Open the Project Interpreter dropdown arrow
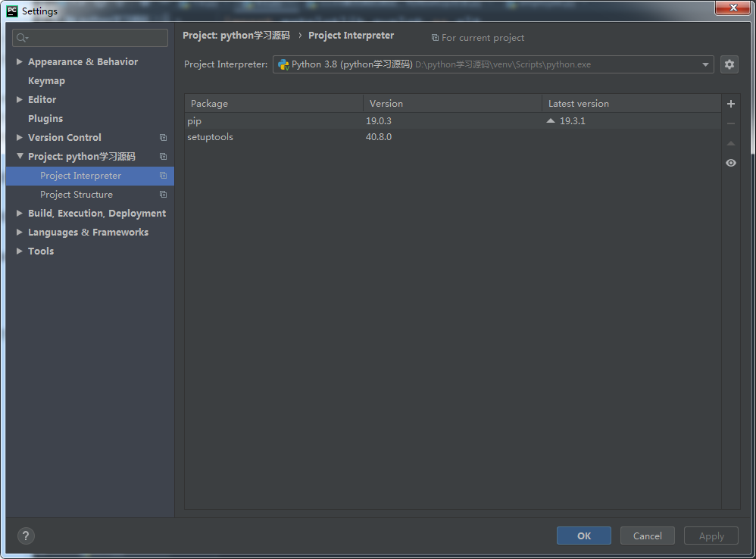Screen dimensions: 756x559 [705, 64]
